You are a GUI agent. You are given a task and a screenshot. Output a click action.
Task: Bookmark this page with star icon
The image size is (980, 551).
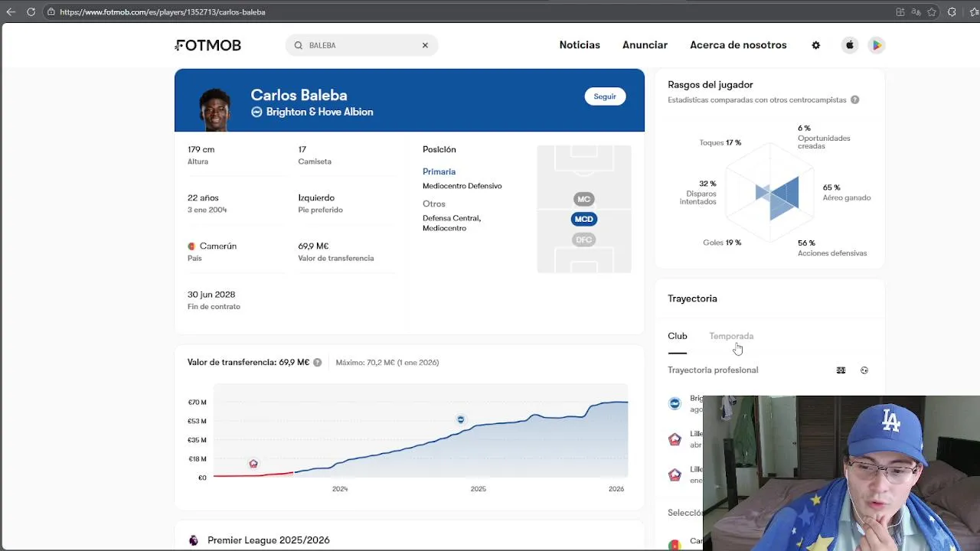click(932, 12)
